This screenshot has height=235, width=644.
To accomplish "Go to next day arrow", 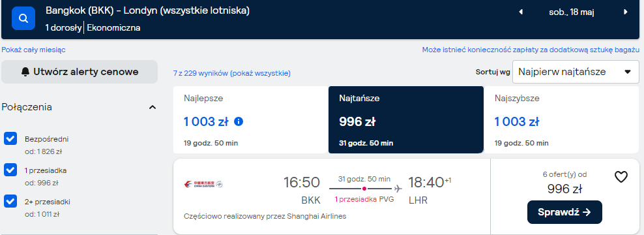I will pyautogui.click(x=626, y=12).
